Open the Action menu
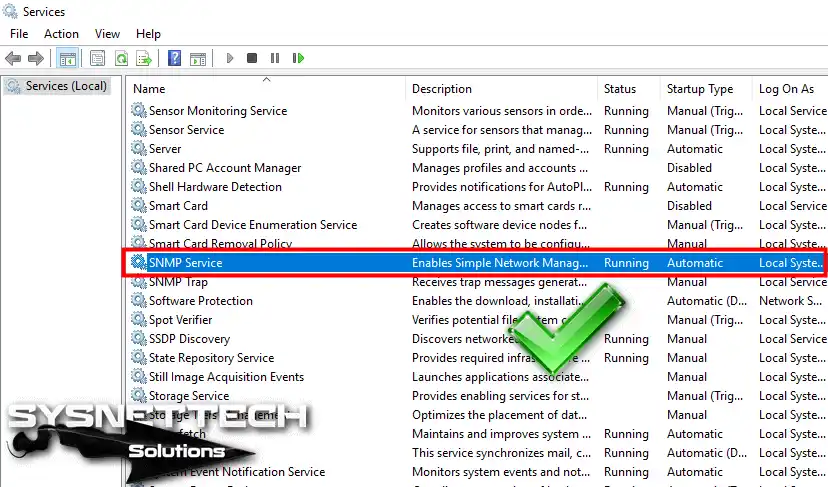The image size is (828, 487). click(61, 34)
